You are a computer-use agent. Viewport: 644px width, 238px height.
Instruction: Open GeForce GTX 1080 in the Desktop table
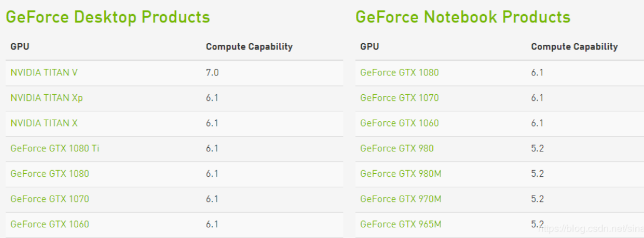(49, 174)
